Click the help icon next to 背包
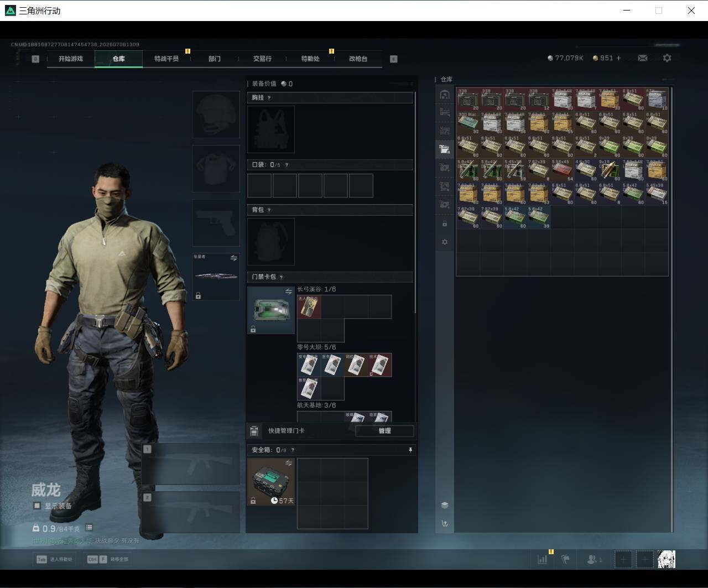Image resolution: width=708 pixels, height=588 pixels. point(269,210)
